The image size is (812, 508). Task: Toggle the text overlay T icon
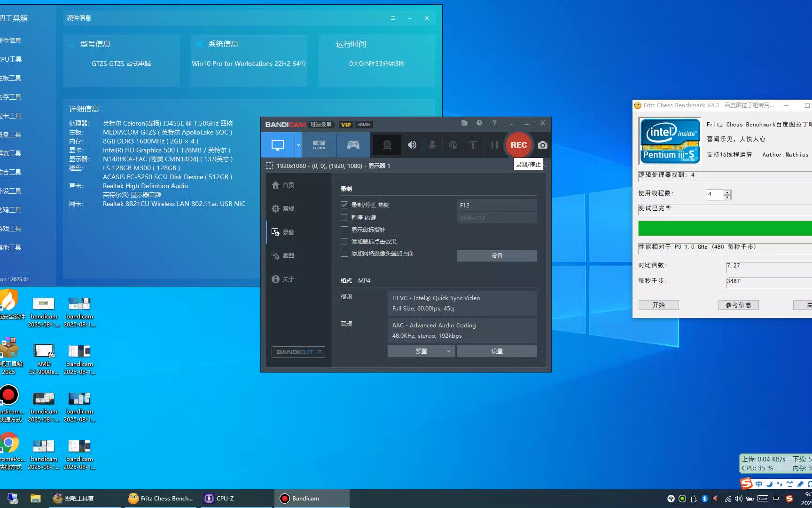pyautogui.click(x=473, y=145)
